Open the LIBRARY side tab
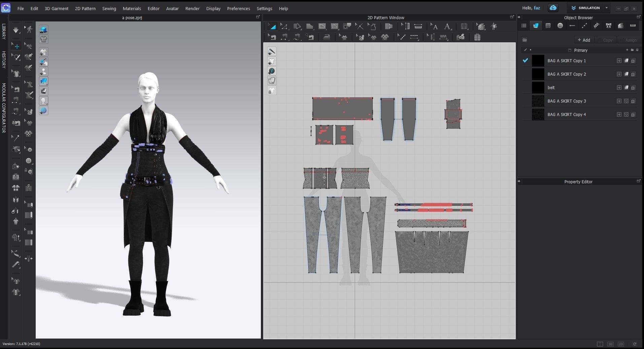644x349 pixels. click(4, 32)
